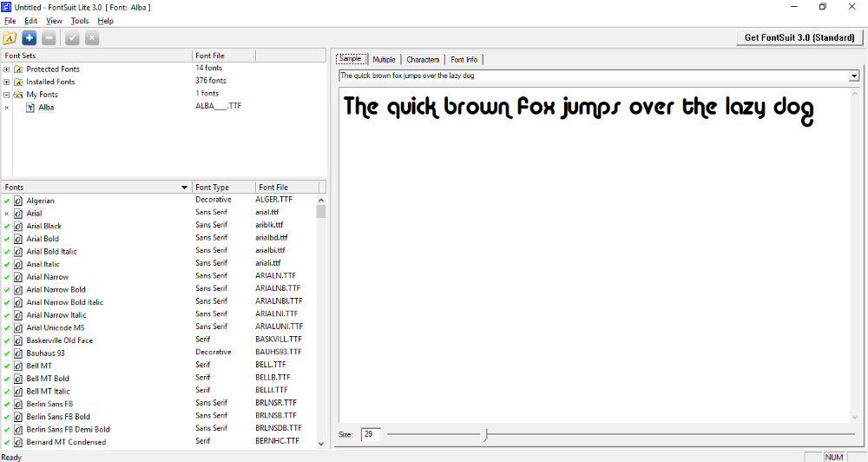
Task: Click the FontSuit app icon in title bar
Action: (6, 7)
